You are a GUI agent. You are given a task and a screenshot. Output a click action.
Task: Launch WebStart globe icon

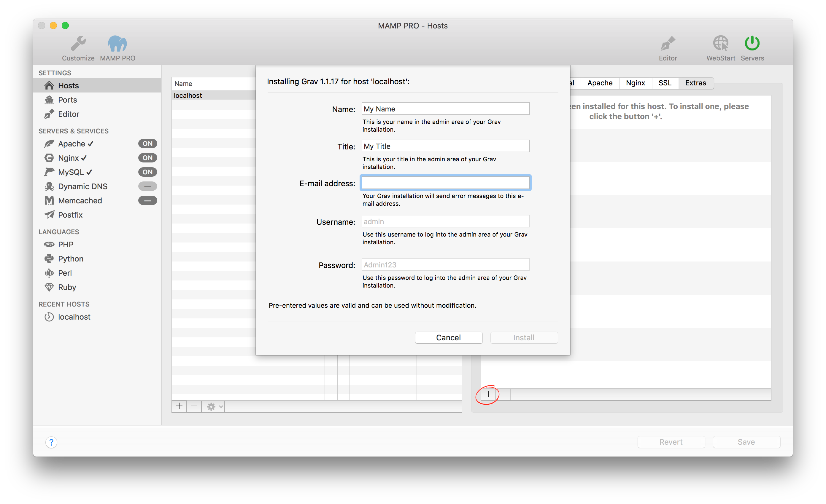[x=720, y=44]
